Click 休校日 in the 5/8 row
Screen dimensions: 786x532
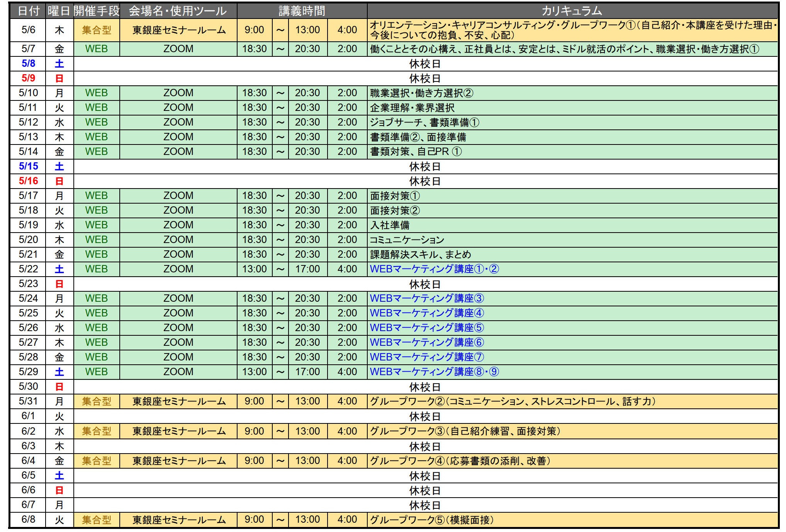point(425,64)
